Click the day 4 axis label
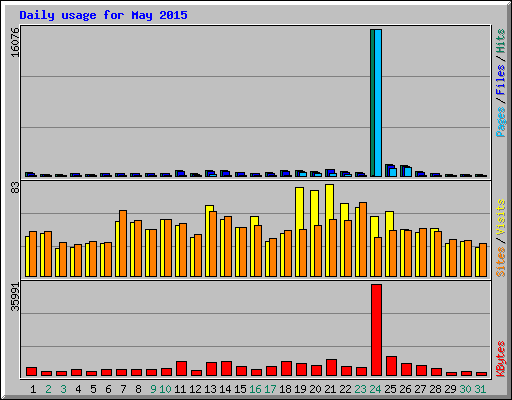The height and width of the screenshot is (400, 512). [x=78, y=389]
